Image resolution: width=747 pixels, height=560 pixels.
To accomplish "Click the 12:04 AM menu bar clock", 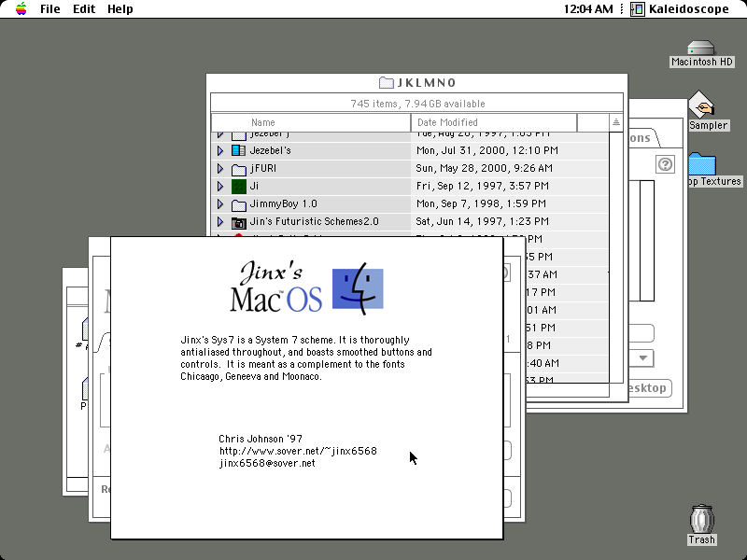I will (588, 9).
